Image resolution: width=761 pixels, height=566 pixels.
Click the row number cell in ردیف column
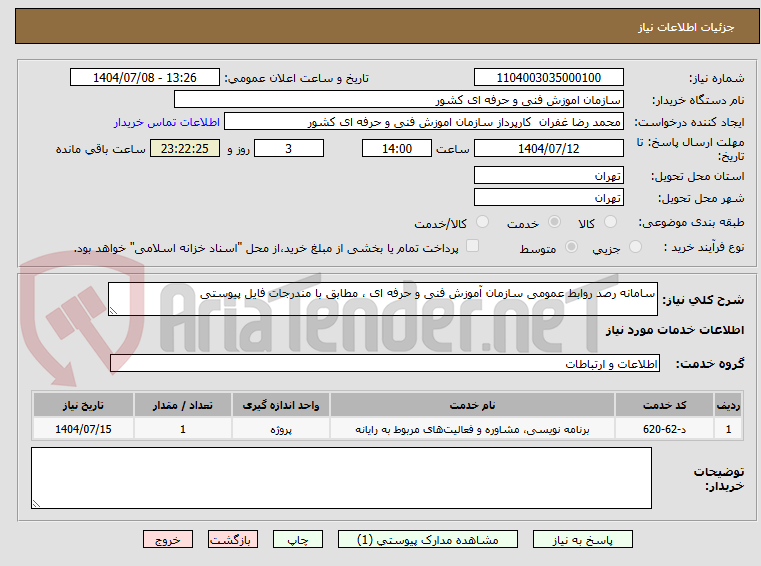[x=728, y=429]
